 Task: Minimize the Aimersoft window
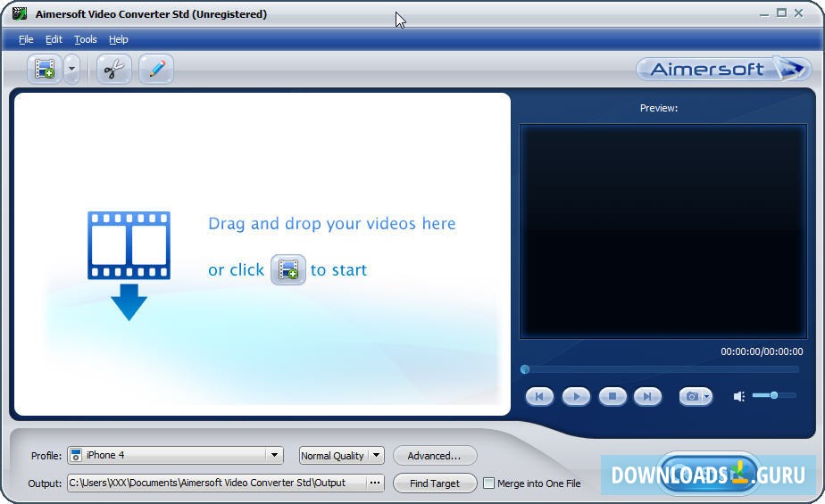764,13
